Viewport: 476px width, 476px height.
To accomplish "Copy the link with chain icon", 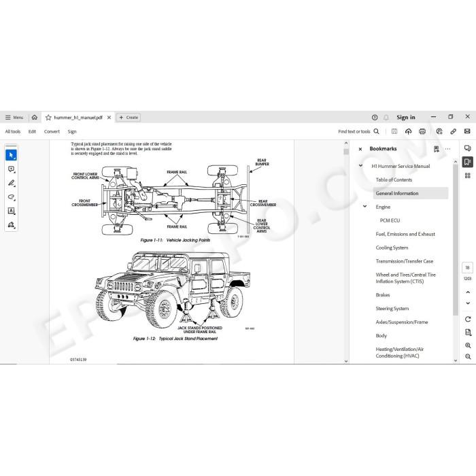I will 454,131.
